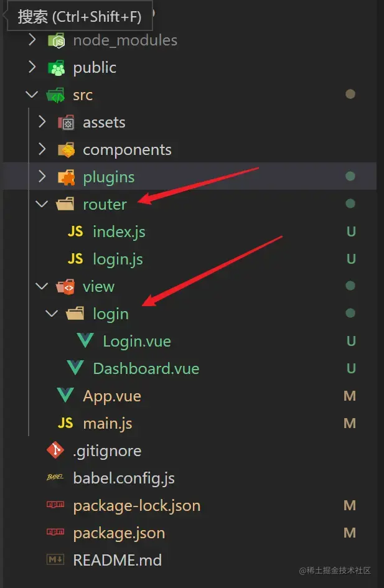Click the assets folder icon

66,123
